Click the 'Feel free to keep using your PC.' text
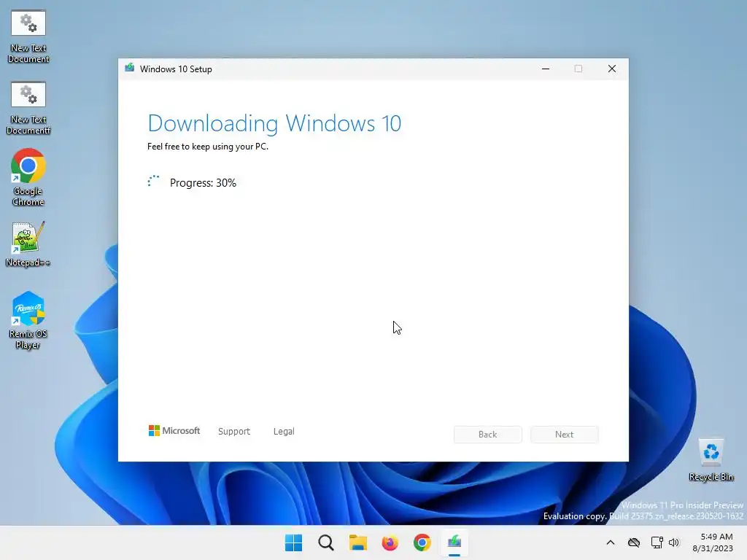 (208, 146)
